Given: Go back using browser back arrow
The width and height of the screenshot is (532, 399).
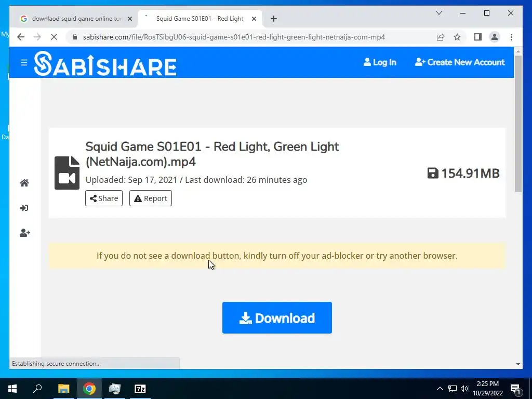Looking at the screenshot, I should (x=21, y=37).
